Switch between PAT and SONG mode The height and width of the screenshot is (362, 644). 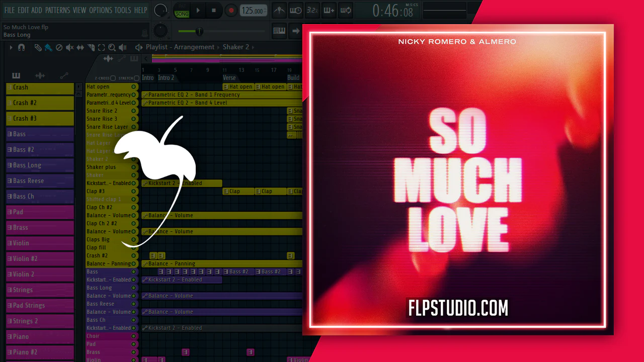coord(182,11)
